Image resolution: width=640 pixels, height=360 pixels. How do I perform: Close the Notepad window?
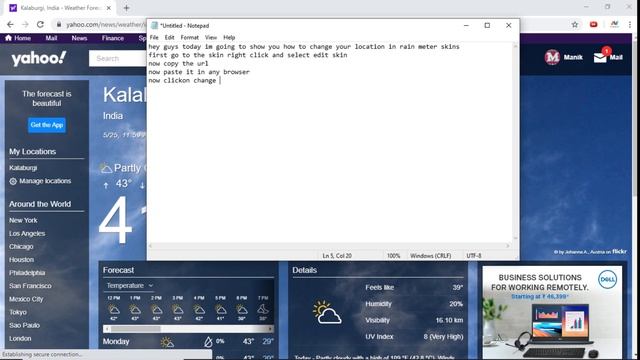click(x=509, y=25)
